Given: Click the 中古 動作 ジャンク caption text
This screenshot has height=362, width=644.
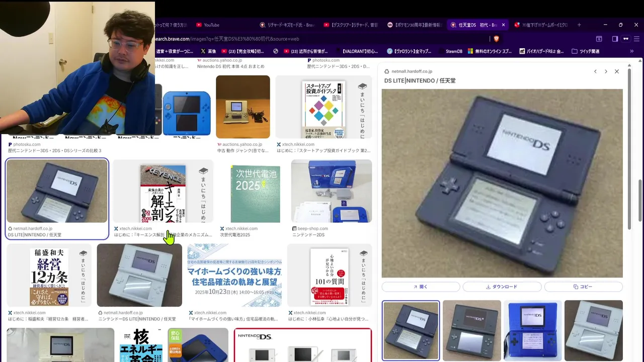Looking at the screenshot, I should tap(242, 151).
